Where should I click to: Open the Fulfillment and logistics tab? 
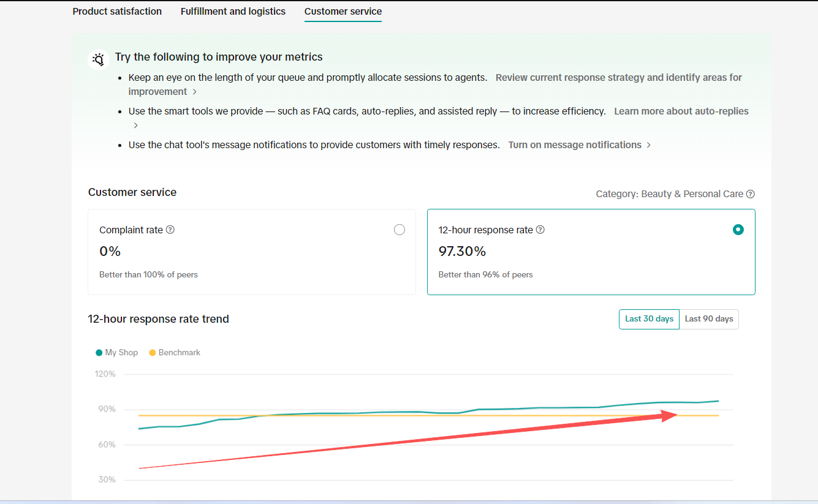(233, 12)
